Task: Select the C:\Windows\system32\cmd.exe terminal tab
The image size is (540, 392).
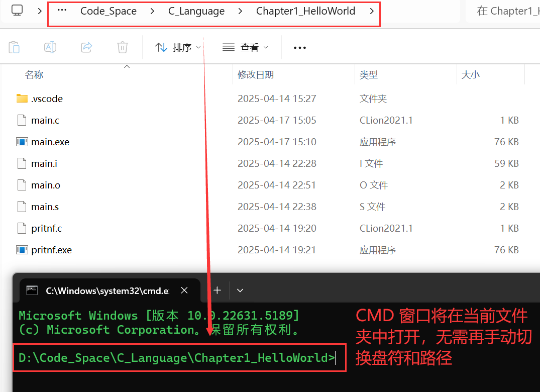Action: point(110,290)
